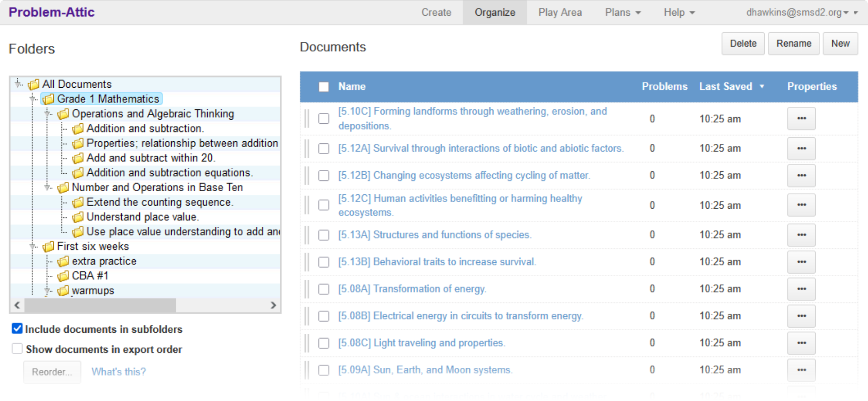Check the select-all box in Name header
Screen dimensions: 868x401
click(x=324, y=87)
